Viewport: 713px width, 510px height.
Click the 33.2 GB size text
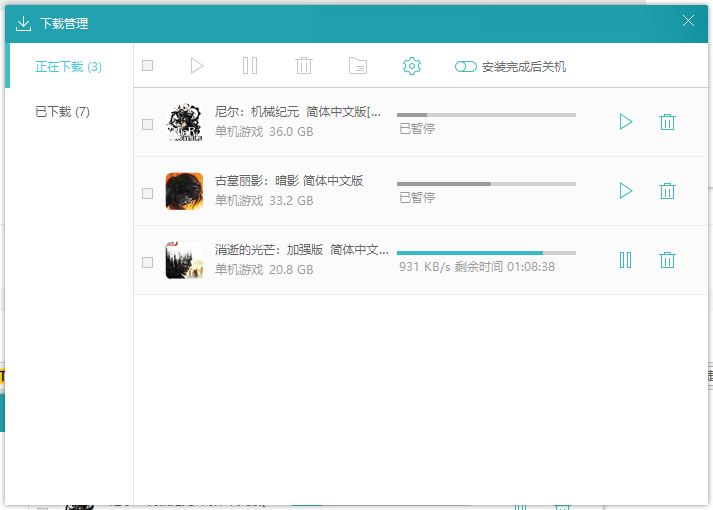tap(291, 201)
